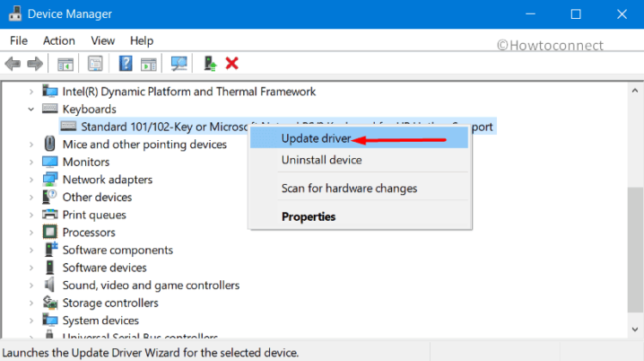Click the Back arrow in the toolbar
This screenshot has width=644, height=361.
[x=13, y=63]
